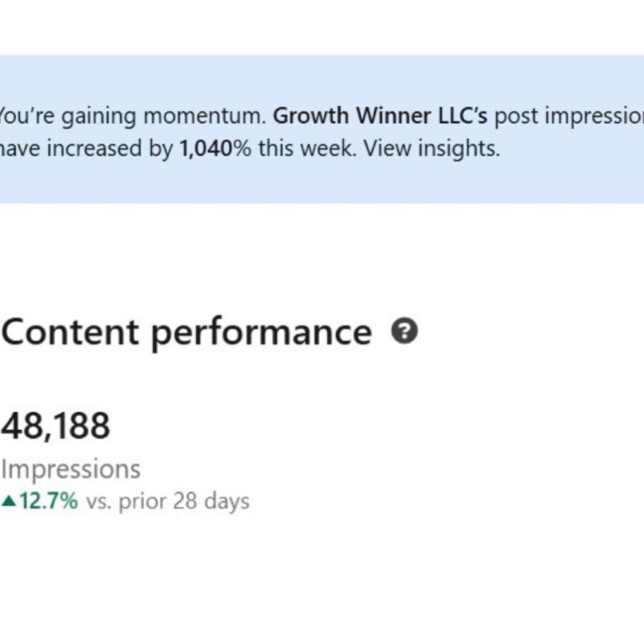Viewport: 644px width, 644px height.
Task: Click the 'this week' text in banner
Action: point(305,148)
